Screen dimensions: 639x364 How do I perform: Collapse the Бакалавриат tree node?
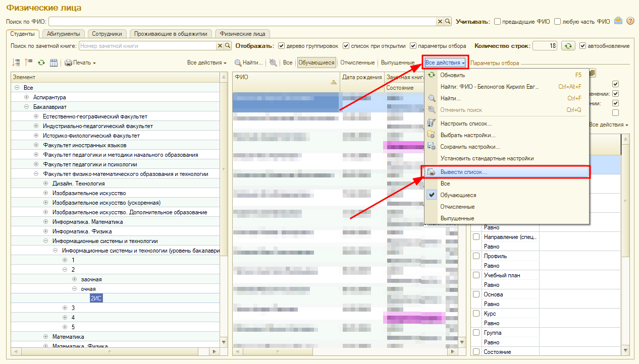point(27,107)
